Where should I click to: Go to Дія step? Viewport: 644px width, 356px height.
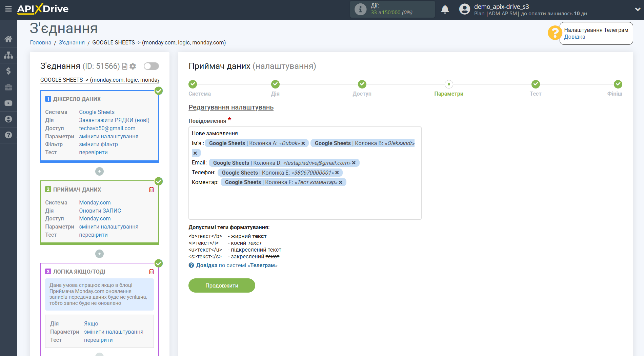pos(275,84)
